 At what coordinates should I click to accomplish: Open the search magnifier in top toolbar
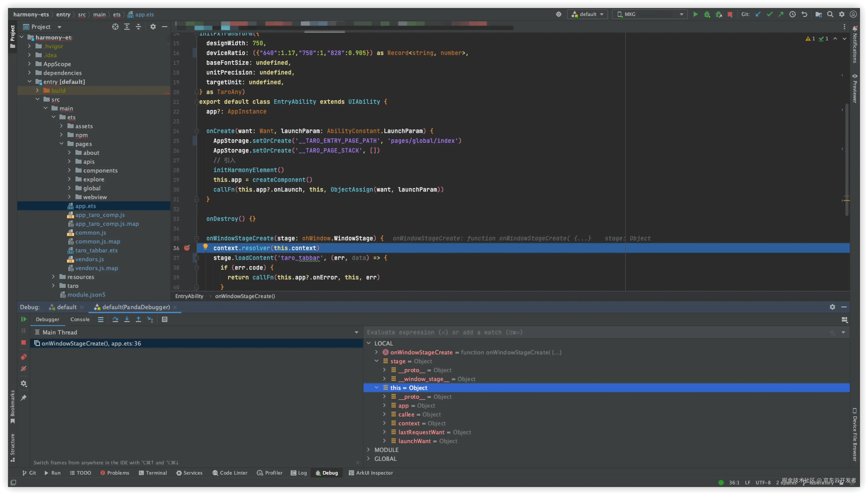pos(830,14)
